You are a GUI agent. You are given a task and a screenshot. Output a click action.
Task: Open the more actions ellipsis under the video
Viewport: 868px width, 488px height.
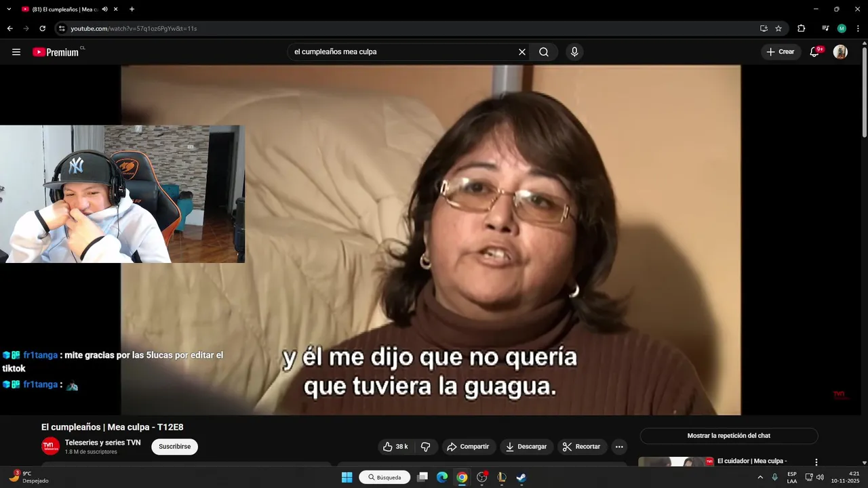[619, 447]
